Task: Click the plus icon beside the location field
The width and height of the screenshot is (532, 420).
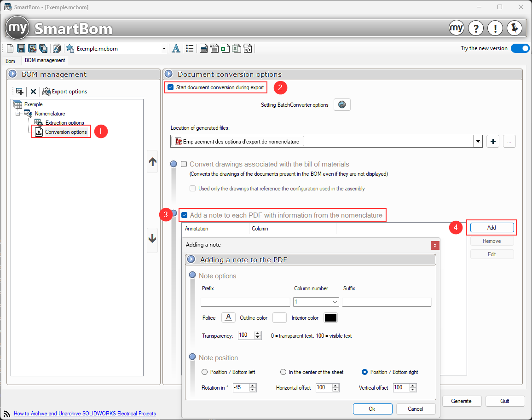Action: point(493,142)
